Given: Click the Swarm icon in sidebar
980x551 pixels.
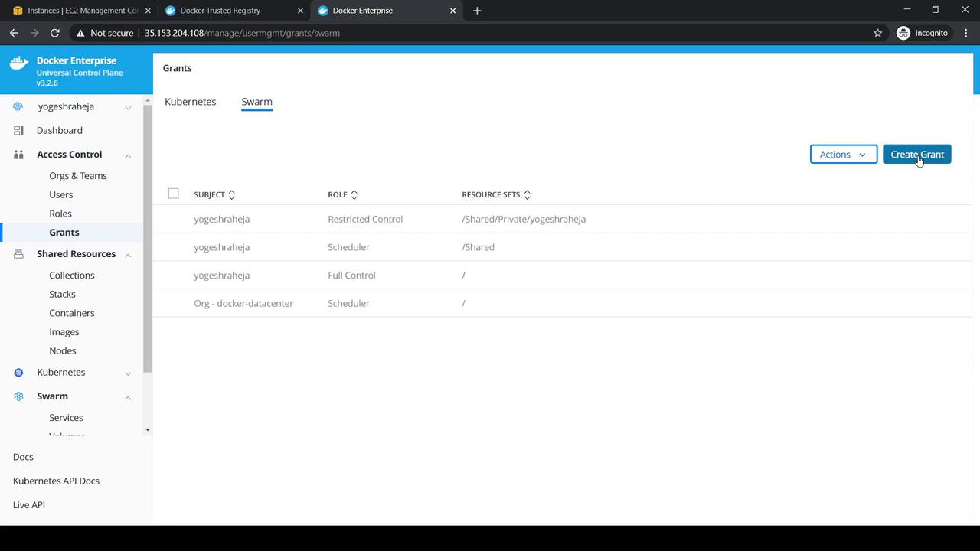Looking at the screenshot, I should (x=18, y=396).
